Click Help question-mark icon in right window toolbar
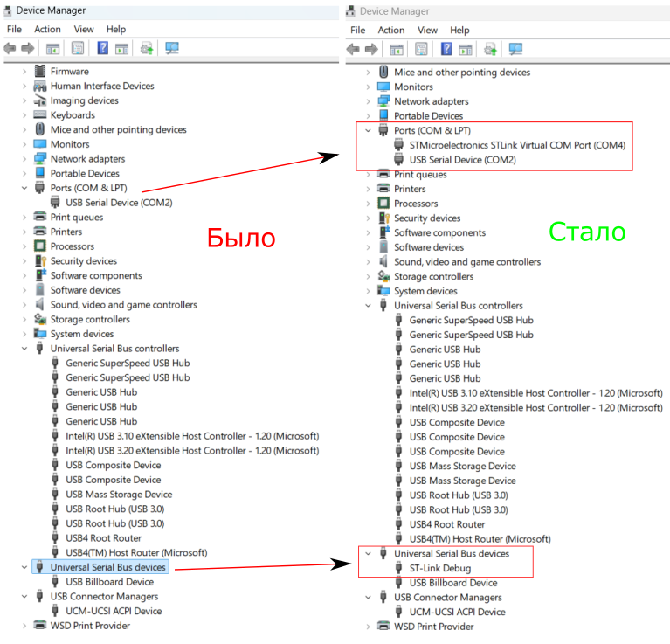This screenshot has width=670, height=644. tap(446, 49)
